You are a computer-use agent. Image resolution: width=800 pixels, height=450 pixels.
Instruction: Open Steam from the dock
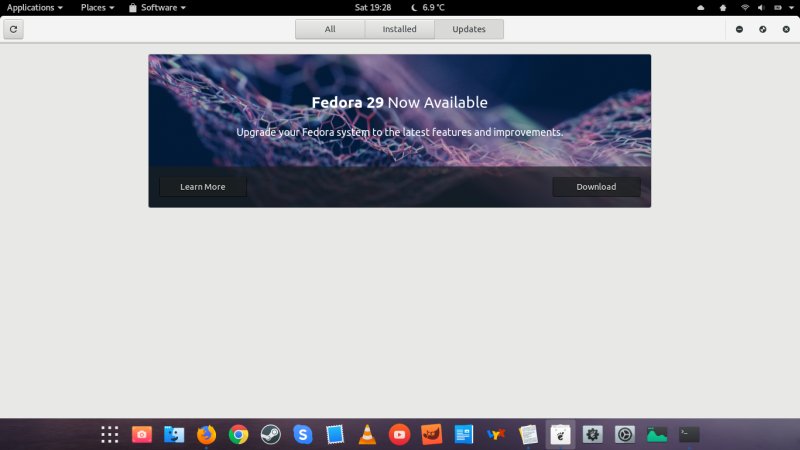[x=270, y=435]
